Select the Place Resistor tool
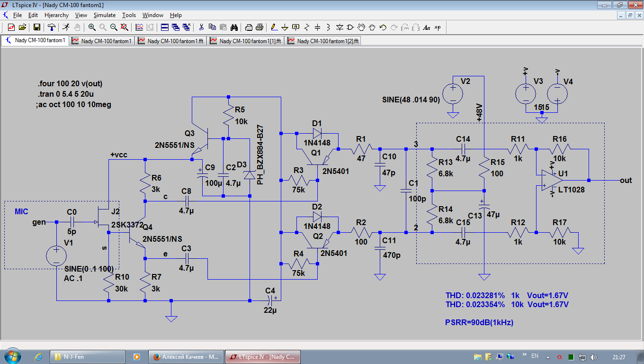 pos(307,27)
